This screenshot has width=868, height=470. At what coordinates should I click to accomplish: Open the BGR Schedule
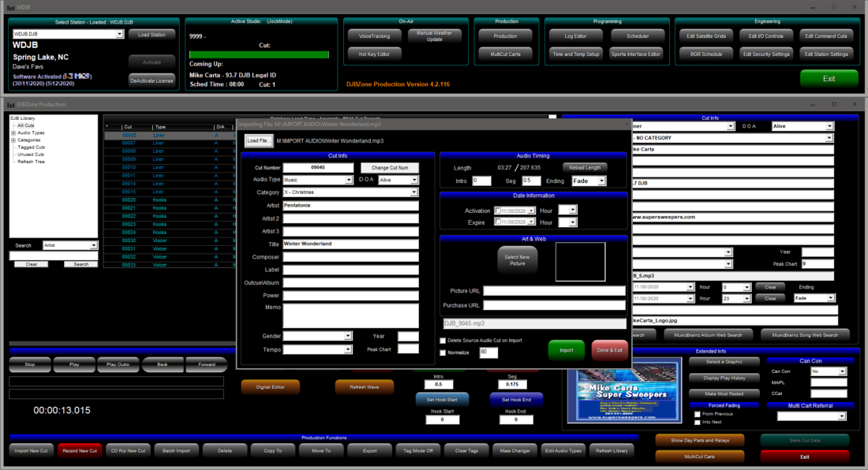[705, 54]
